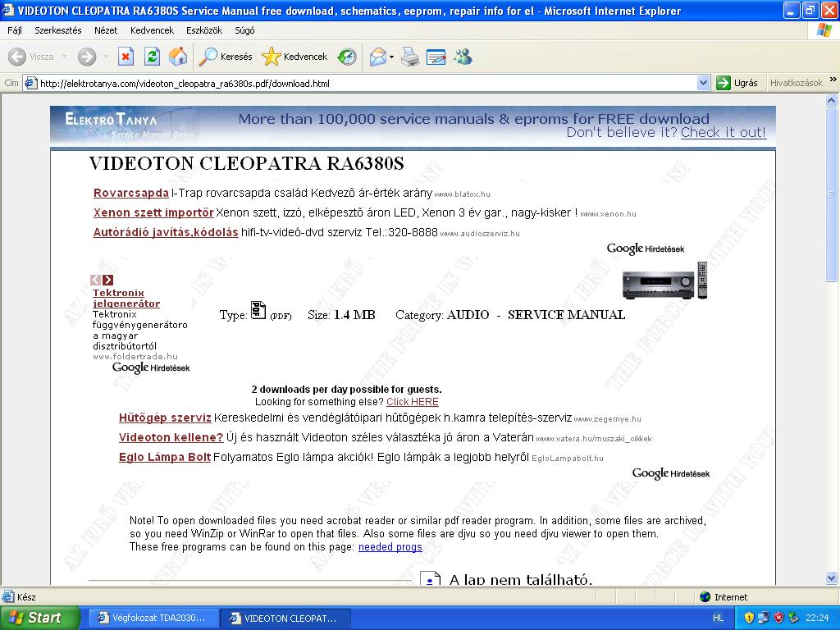This screenshot has height=630, width=840.
Task: Expand the address bar dropdown
Action: click(703, 83)
